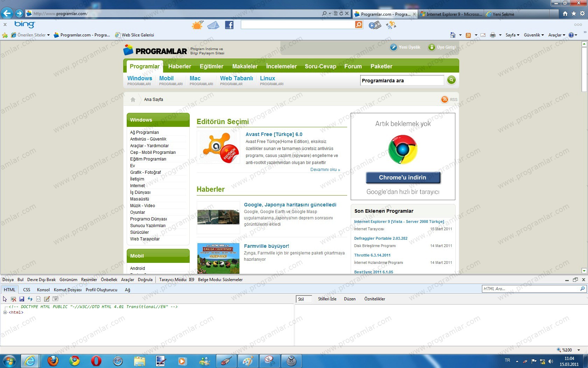Image resolution: width=588 pixels, height=368 pixels.
Task: Click the Farmville news thumbnail
Action: pyautogui.click(x=218, y=258)
